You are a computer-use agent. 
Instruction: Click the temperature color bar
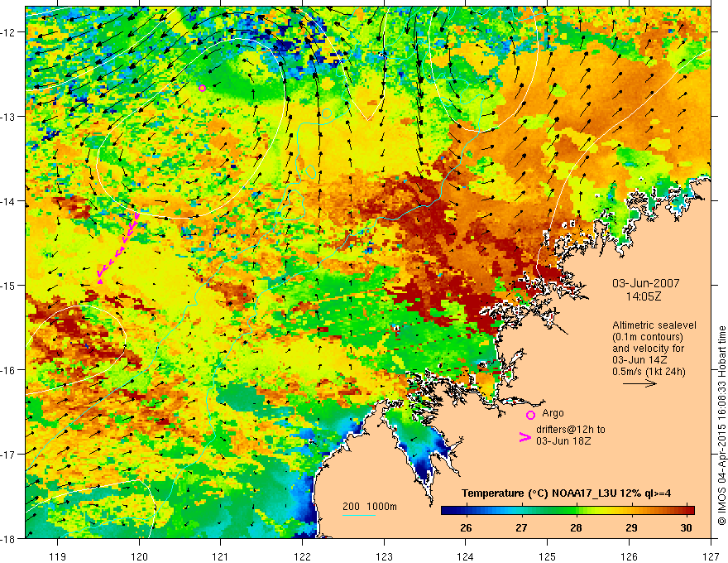568,510
